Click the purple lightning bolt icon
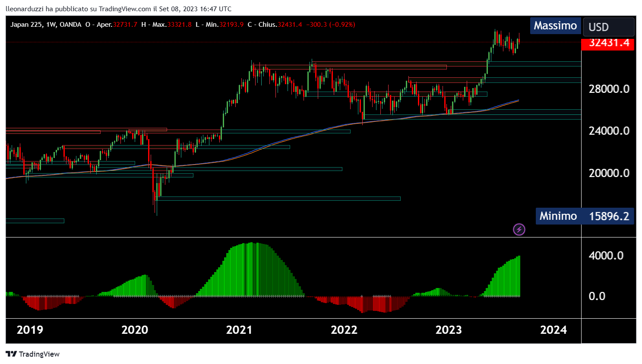Image resolution: width=642 pixels, height=364 pixels. pos(519,230)
